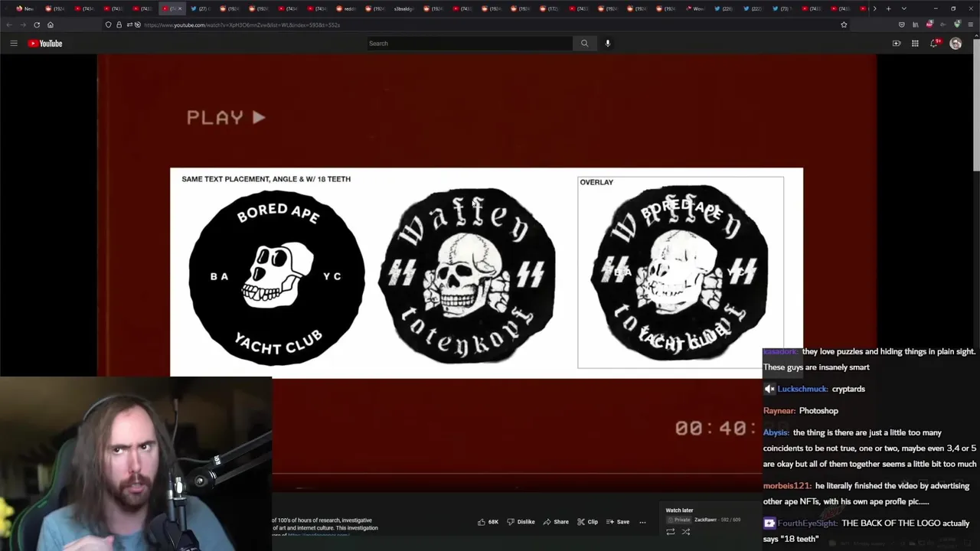
Task: Click chat username morbeis121
Action: [x=787, y=486]
